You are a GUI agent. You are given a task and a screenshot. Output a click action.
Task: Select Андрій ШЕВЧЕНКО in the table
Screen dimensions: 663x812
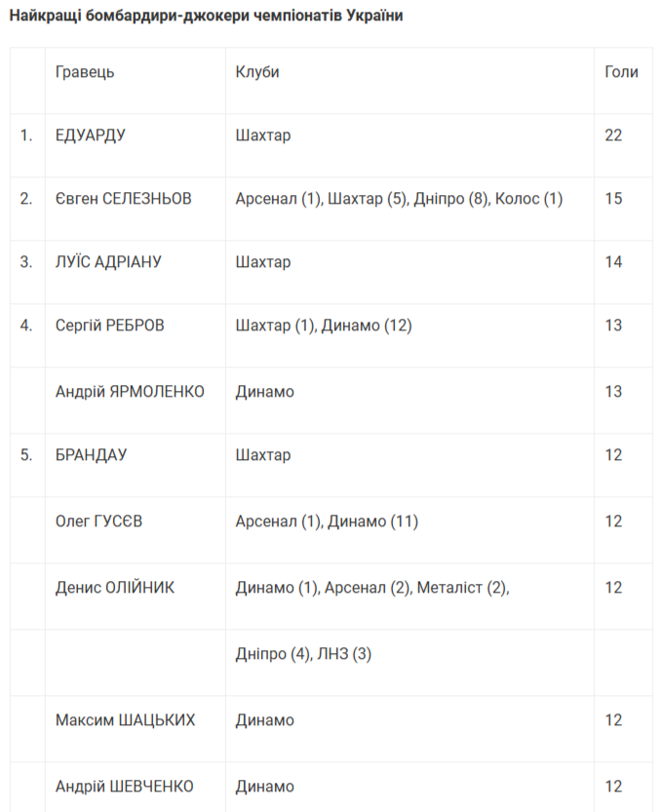pyautogui.click(x=125, y=787)
